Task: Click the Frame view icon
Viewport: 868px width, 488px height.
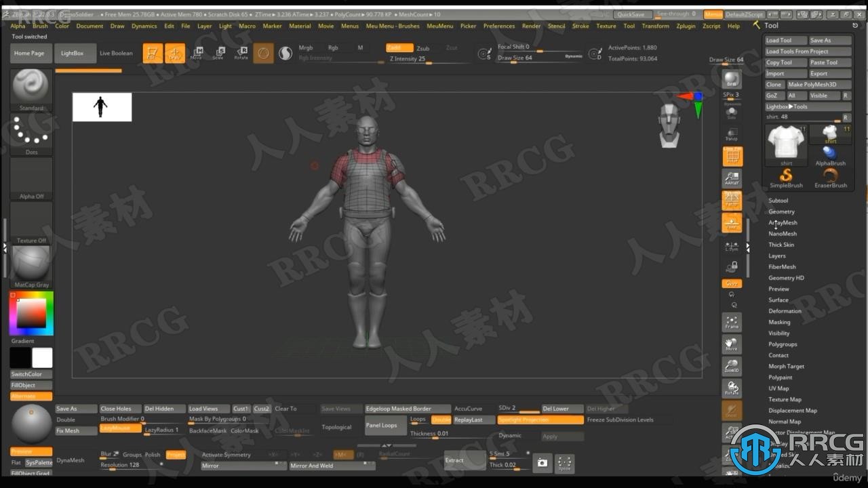Action: [x=732, y=322]
